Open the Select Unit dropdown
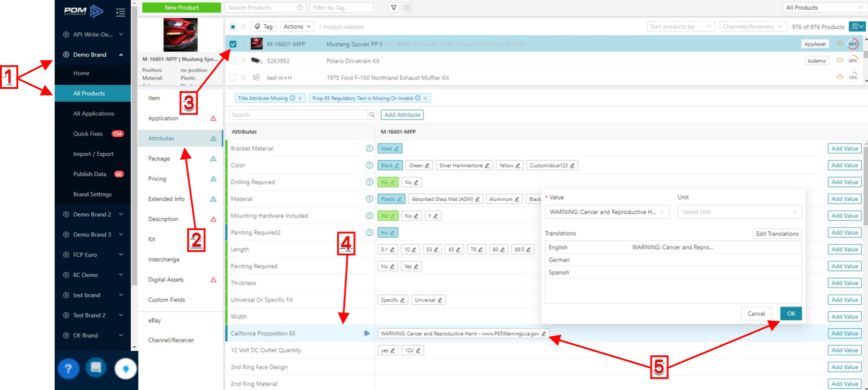The height and width of the screenshot is (390, 868). (x=740, y=212)
